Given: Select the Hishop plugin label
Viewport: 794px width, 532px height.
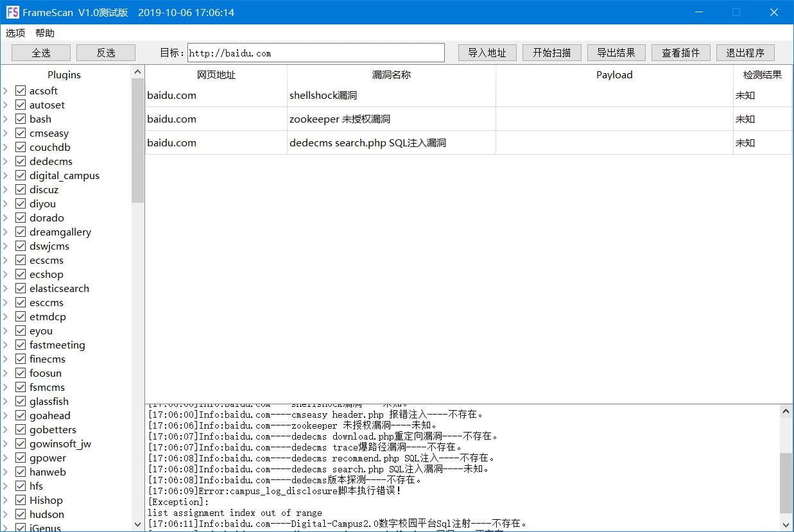Looking at the screenshot, I should 46,500.
